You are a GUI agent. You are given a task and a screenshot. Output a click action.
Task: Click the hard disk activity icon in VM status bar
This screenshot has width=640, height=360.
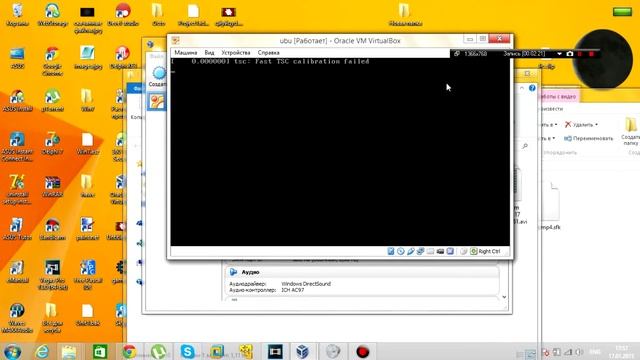click(391, 251)
